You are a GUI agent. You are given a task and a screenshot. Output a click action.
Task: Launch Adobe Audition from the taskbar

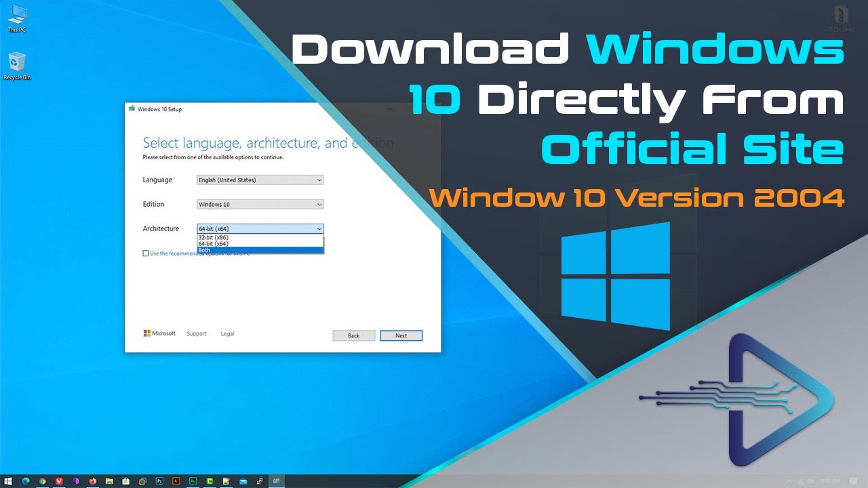pos(193,481)
